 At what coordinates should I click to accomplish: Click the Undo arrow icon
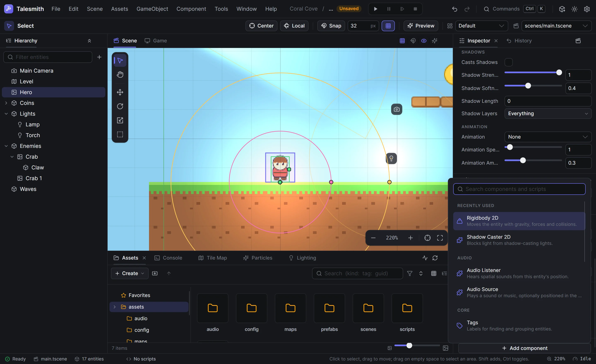coord(454,9)
